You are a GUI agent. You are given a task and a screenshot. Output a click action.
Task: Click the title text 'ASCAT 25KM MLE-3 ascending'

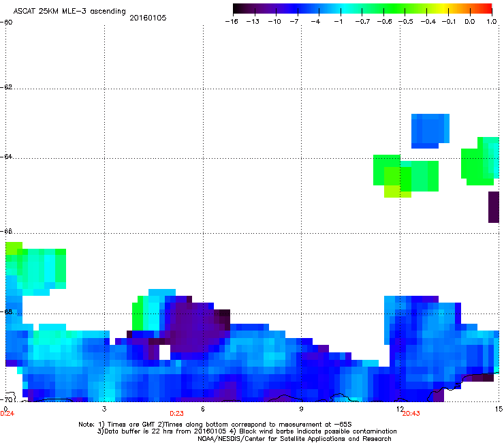(x=69, y=12)
